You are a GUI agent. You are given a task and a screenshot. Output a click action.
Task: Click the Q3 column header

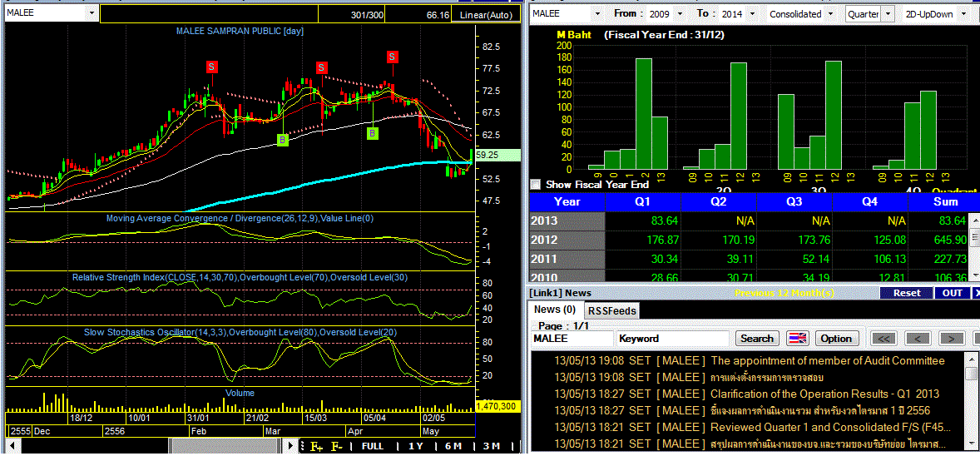pyautogui.click(x=794, y=202)
